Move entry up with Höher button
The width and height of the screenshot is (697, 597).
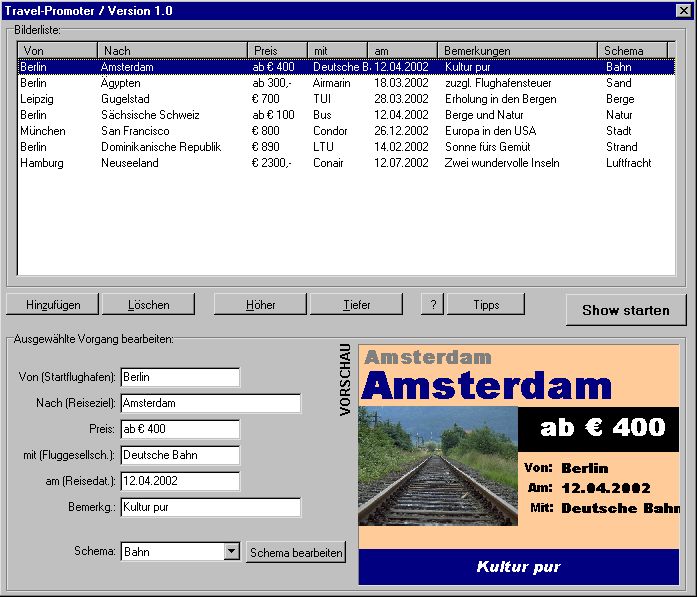tap(260, 305)
